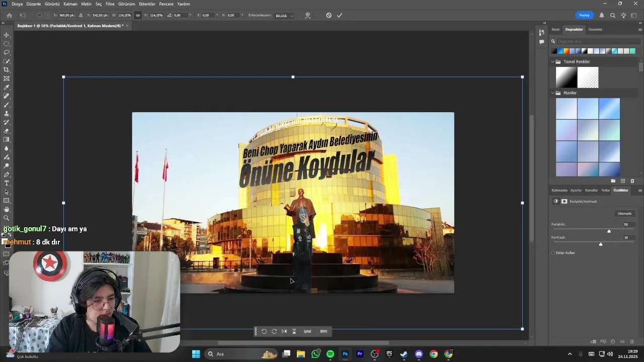Viewport: 644px width, 362px height.
Task: Cancel the transform in the options bar
Action: (329, 16)
